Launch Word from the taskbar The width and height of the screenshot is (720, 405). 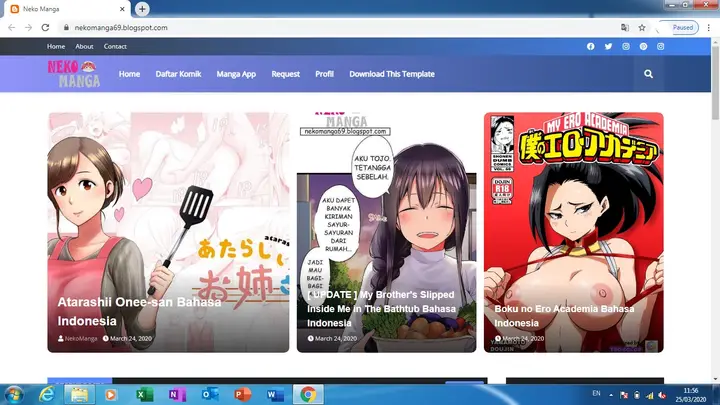(275, 394)
